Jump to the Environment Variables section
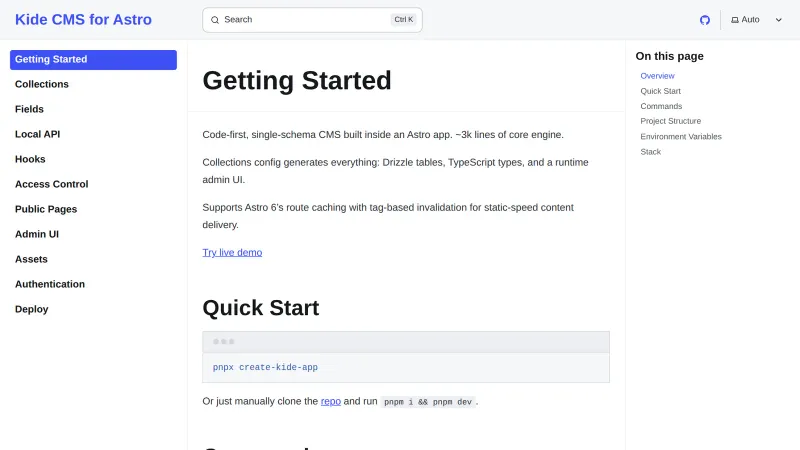The width and height of the screenshot is (800, 450). [x=681, y=137]
